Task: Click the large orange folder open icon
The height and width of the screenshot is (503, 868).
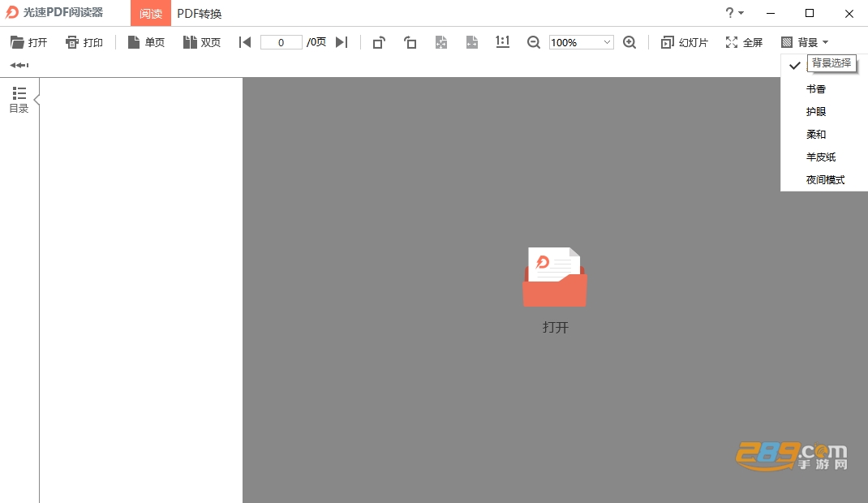Action: tap(555, 277)
